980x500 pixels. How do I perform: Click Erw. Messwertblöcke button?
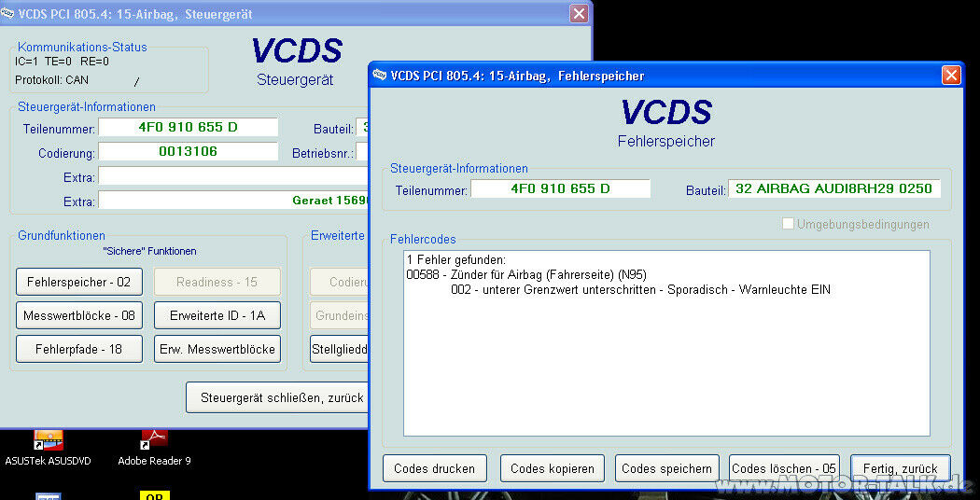pyautogui.click(x=217, y=349)
